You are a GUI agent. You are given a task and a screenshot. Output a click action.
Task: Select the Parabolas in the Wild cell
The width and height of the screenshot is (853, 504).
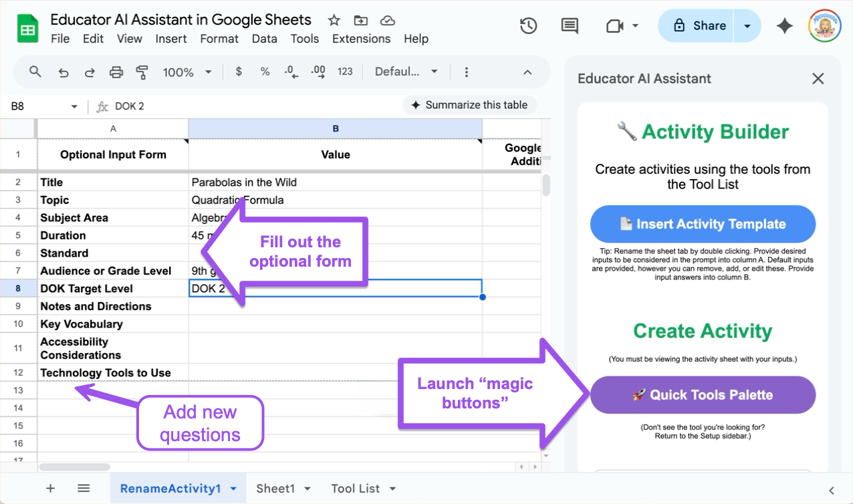coord(336,182)
